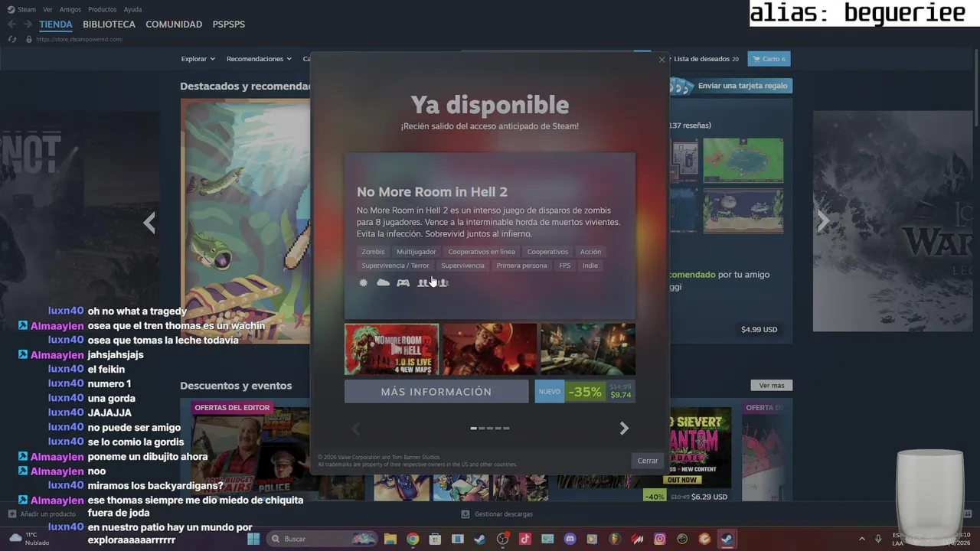Screen dimensions: 980x551
Task: Open the weather widget showing 11°C Nublado
Action: coord(28,539)
